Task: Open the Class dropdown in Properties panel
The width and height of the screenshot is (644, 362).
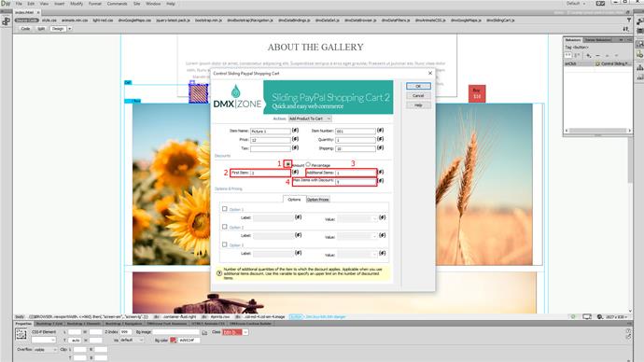Action: (x=235, y=332)
